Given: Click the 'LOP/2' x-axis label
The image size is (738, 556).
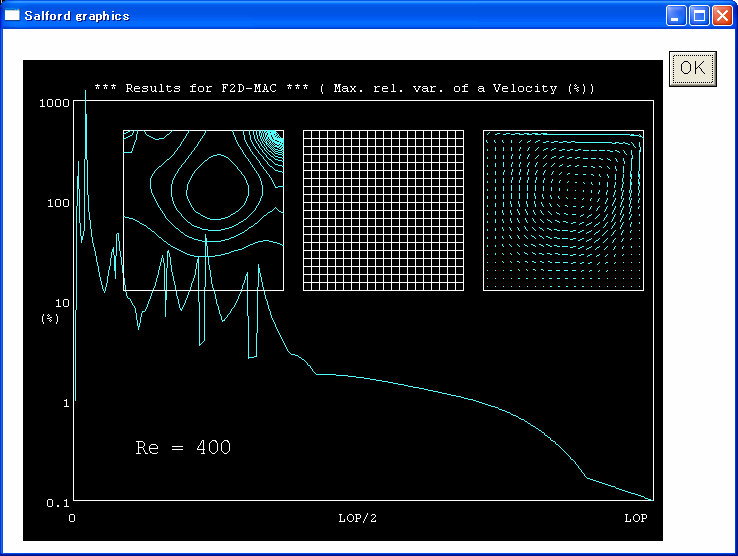Looking at the screenshot, I should coord(358,518).
